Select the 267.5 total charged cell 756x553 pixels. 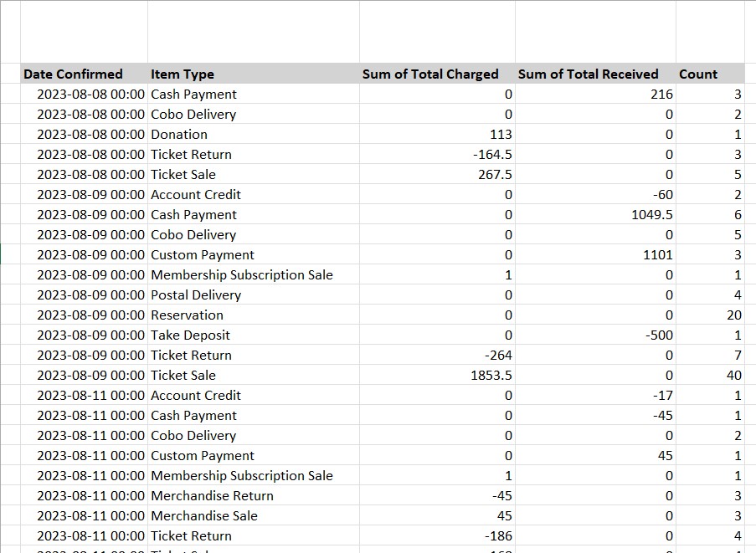[x=437, y=174]
